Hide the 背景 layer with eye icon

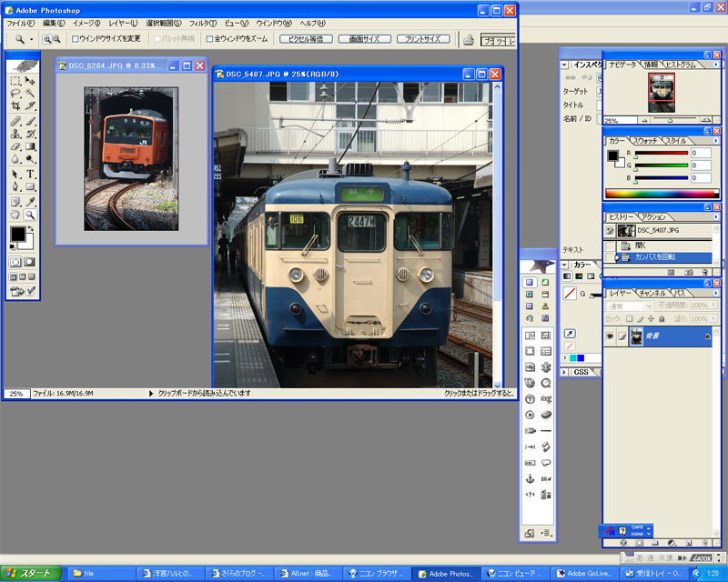click(x=610, y=336)
